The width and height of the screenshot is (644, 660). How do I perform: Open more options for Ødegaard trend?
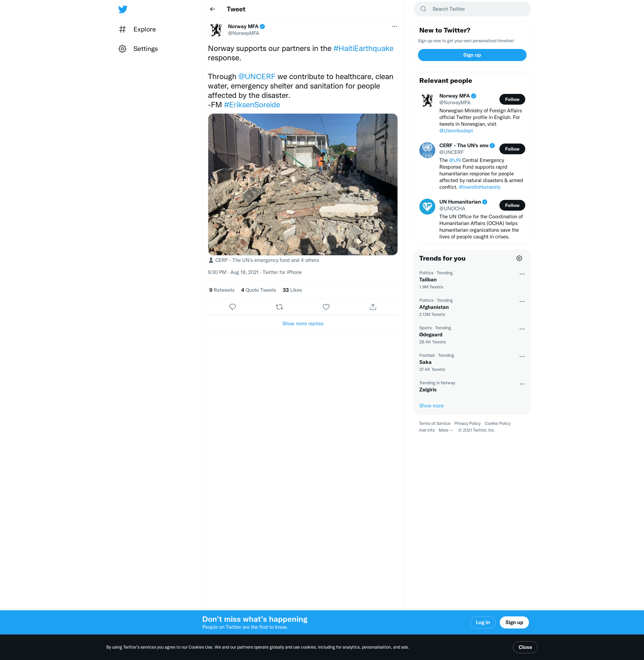point(522,329)
